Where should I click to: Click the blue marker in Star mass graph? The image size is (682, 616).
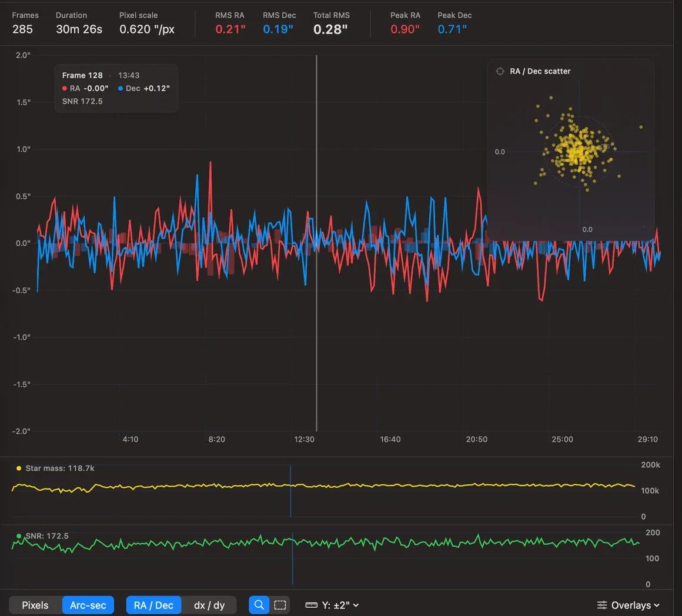pos(290,491)
